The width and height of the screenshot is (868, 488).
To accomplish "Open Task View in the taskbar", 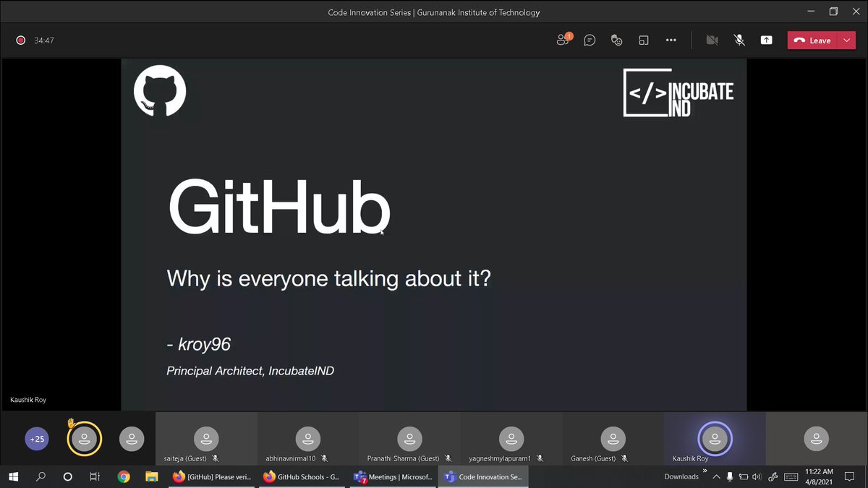I will (95, 476).
